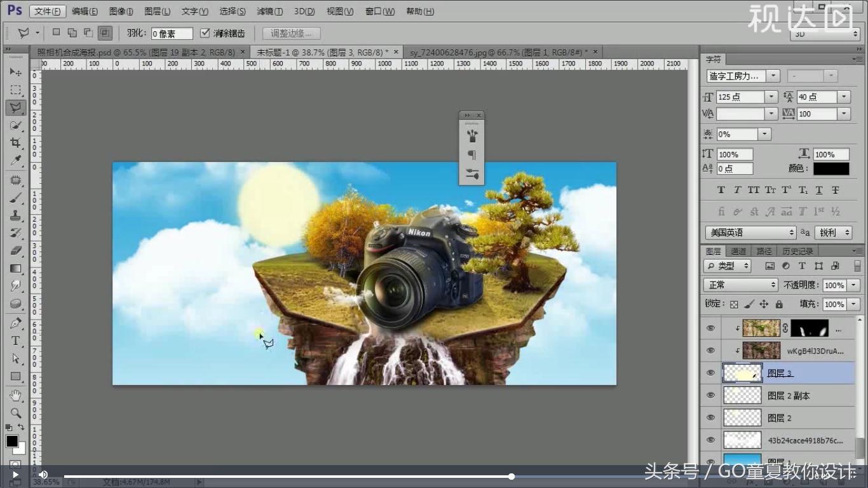Toggle the 消除锯齿 anti-alias checkbox
This screenshot has height=488, width=868.
coord(205,33)
